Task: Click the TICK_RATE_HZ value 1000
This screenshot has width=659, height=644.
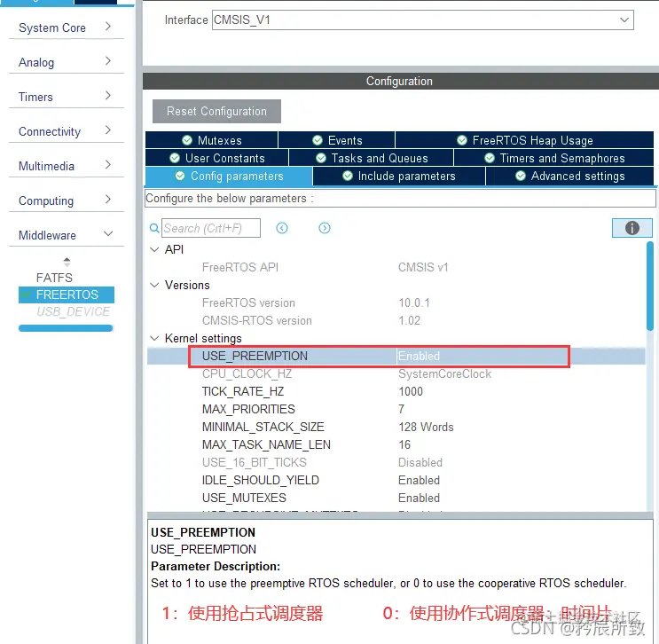Action: (411, 392)
